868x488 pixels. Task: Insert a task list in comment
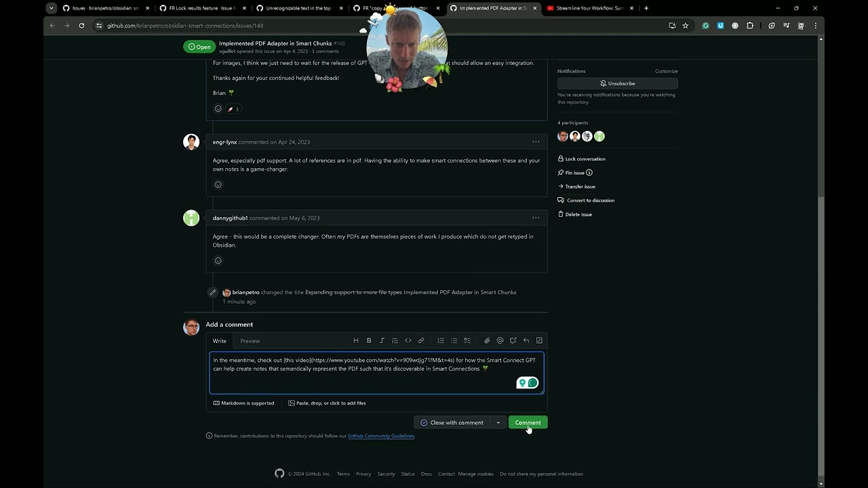click(467, 340)
